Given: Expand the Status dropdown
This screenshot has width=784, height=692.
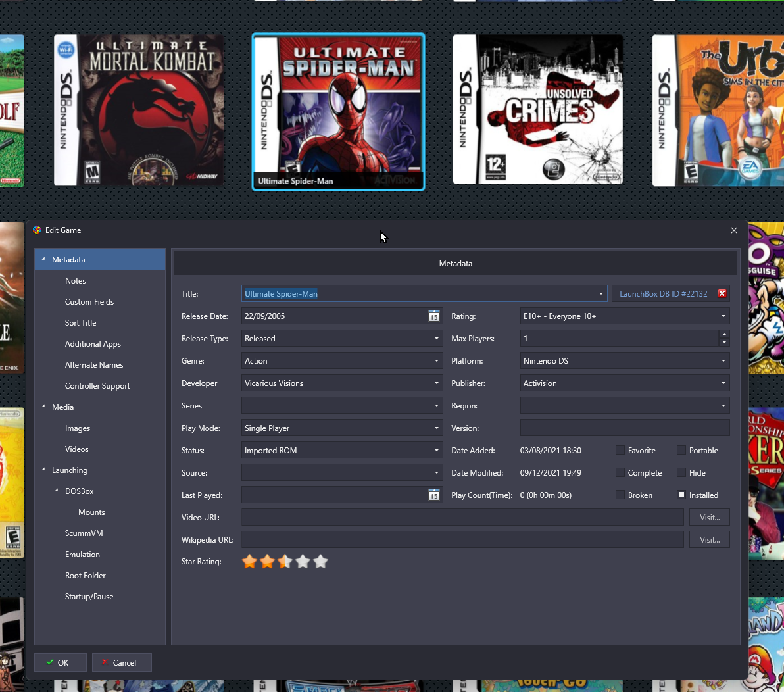Looking at the screenshot, I should (437, 451).
